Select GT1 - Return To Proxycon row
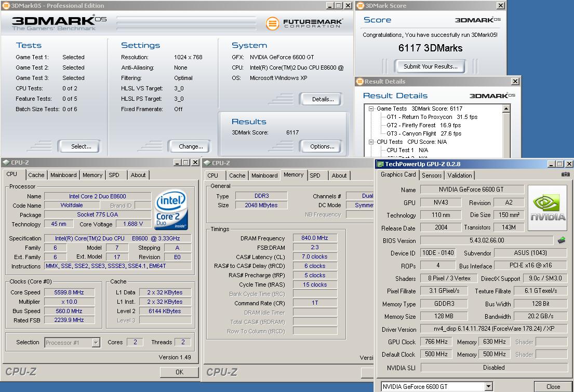Screen dimensions: 574x392 (x=432, y=117)
